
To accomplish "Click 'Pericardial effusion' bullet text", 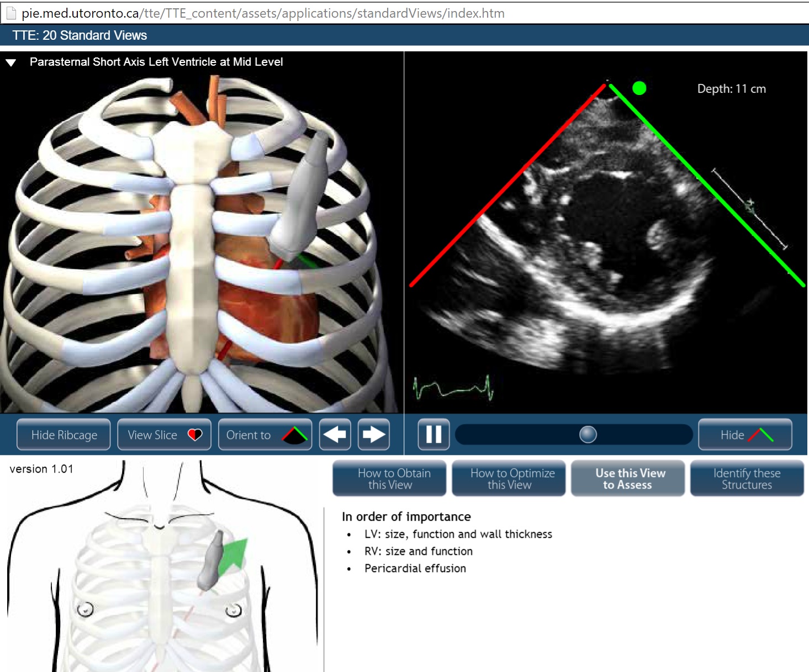I will [x=415, y=568].
